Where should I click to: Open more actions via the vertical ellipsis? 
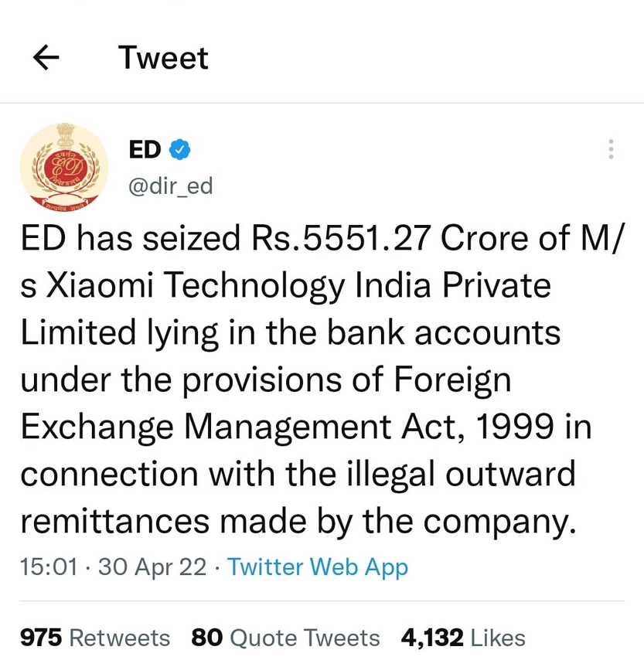point(610,149)
